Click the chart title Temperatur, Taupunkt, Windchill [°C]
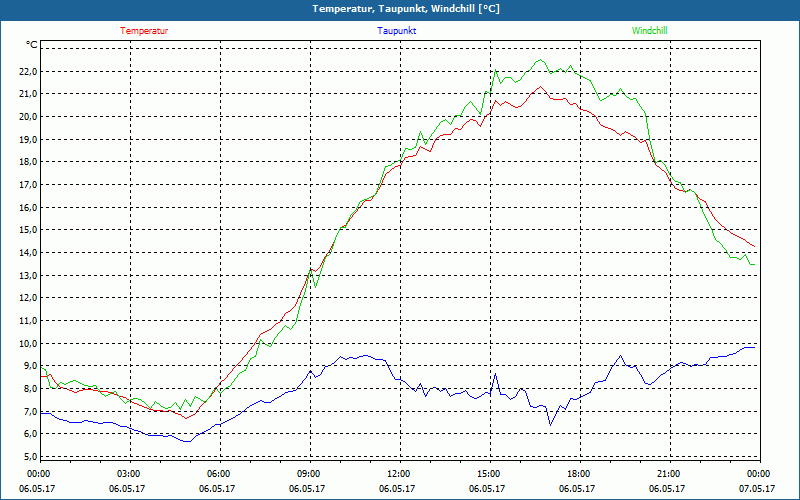This screenshot has height=500, width=800. click(x=406, y=9)
